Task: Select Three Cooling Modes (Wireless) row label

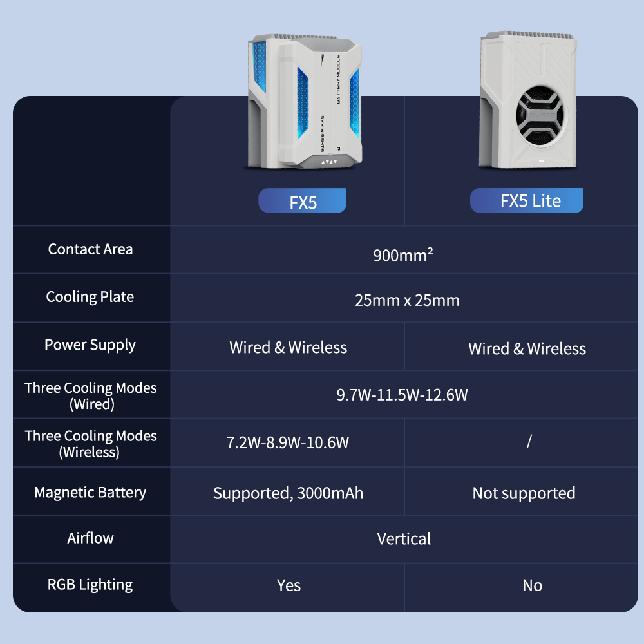Action: coord(91,444)
